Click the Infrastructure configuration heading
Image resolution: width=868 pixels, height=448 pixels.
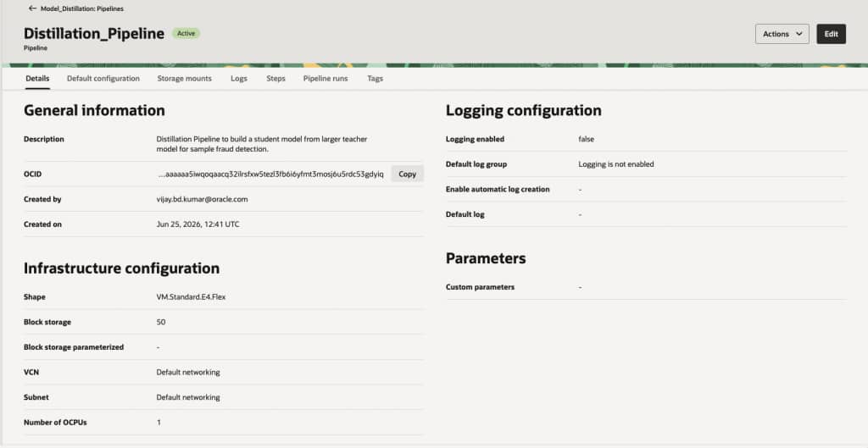click(122, 268)
